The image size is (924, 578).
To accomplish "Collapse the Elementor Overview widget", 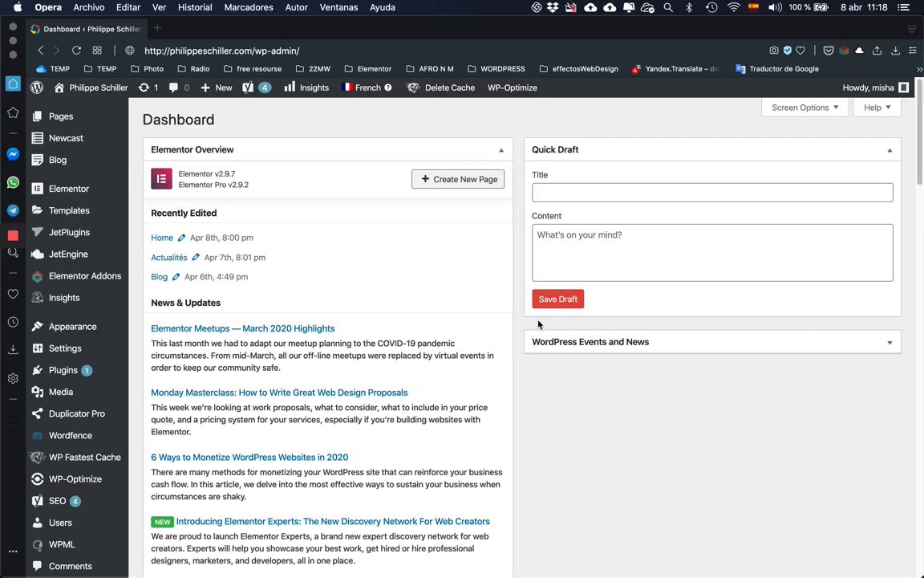I will [501, 150].
